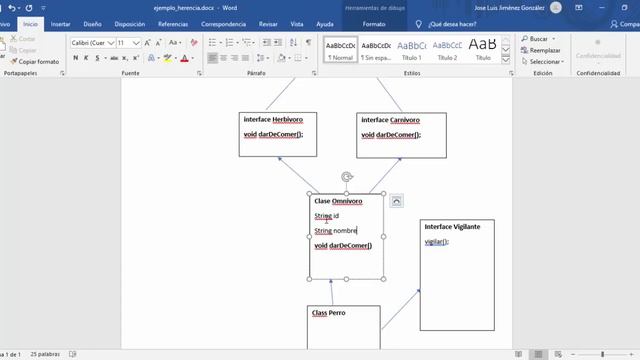Click the Class Perro text box
The height and width of the screenshot is (360, 640).
tap(344, 327)
